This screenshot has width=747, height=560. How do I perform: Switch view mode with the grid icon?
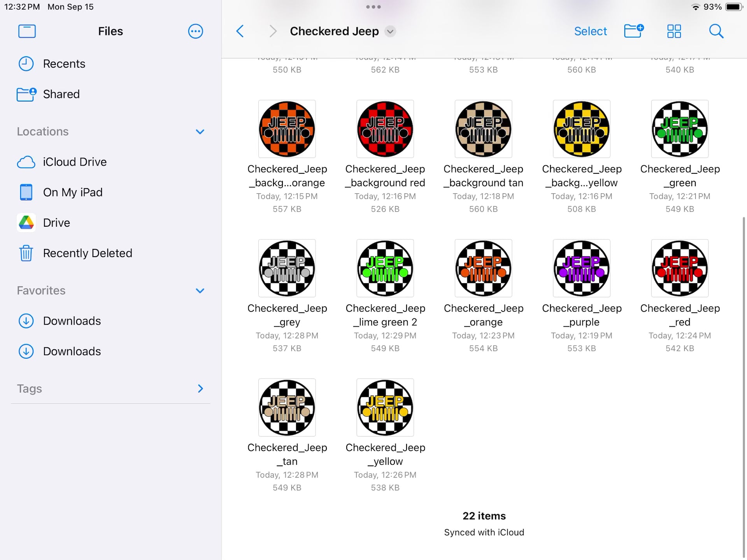click(x=674, y=31)
